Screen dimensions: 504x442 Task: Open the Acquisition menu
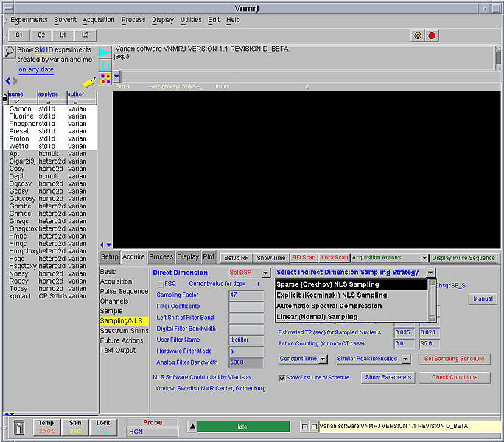click(98, 20)
